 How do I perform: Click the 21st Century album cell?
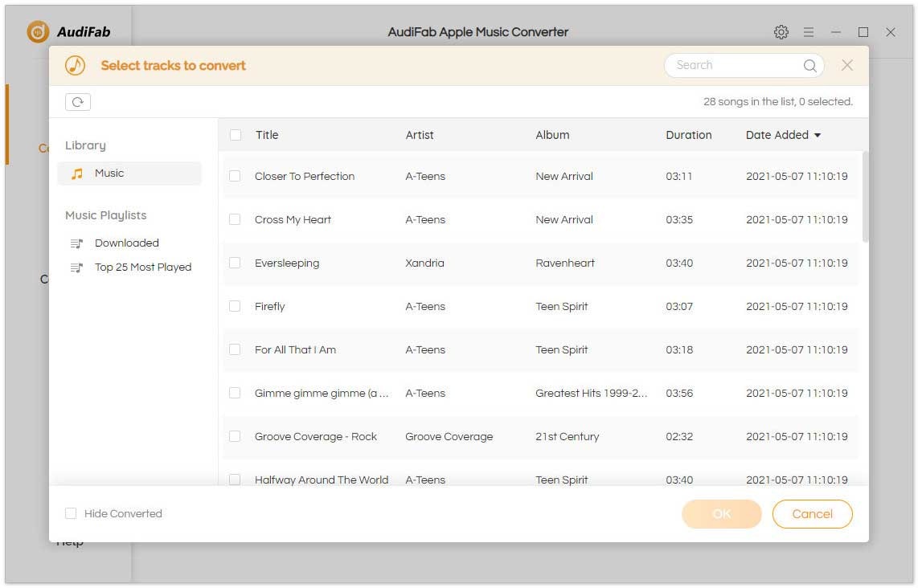(568, 436)
